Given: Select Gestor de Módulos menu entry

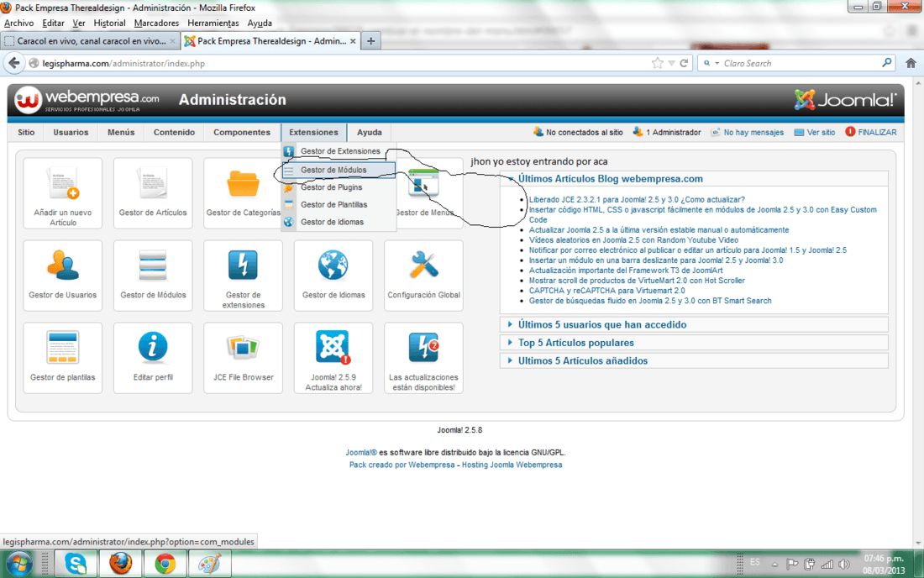Looking at the screenshot, I should click(x=339, y=170).
